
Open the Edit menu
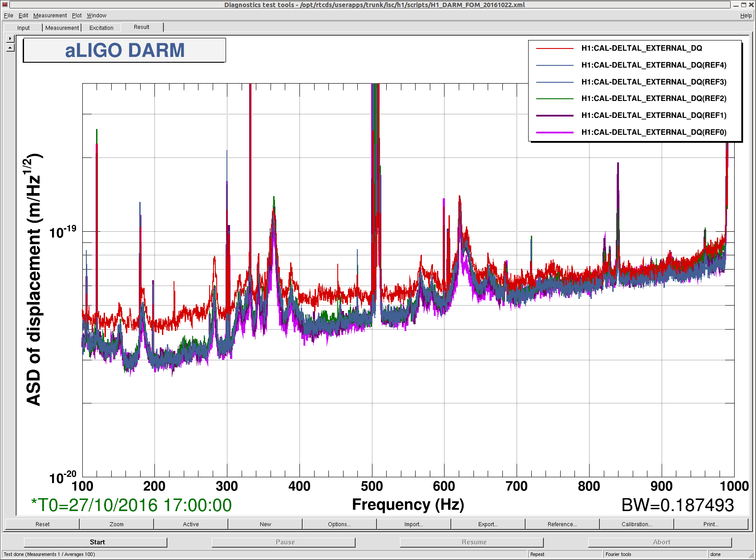tap(23, 16)
